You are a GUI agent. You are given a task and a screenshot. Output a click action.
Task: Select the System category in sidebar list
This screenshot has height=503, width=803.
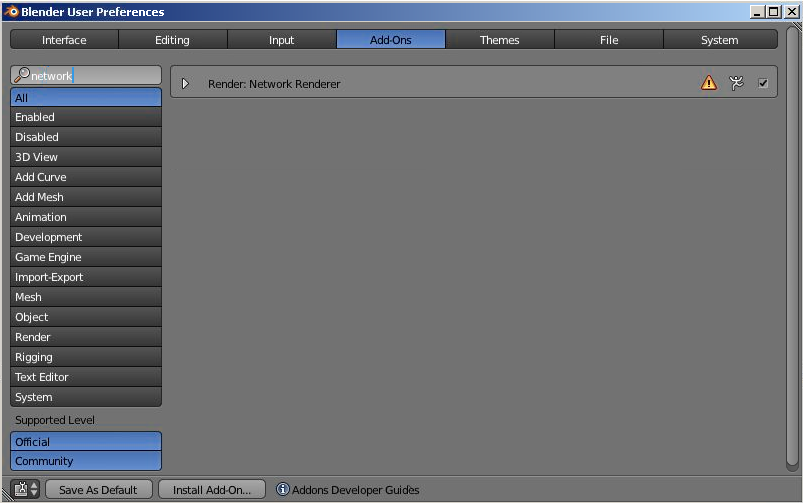(86, 397)
